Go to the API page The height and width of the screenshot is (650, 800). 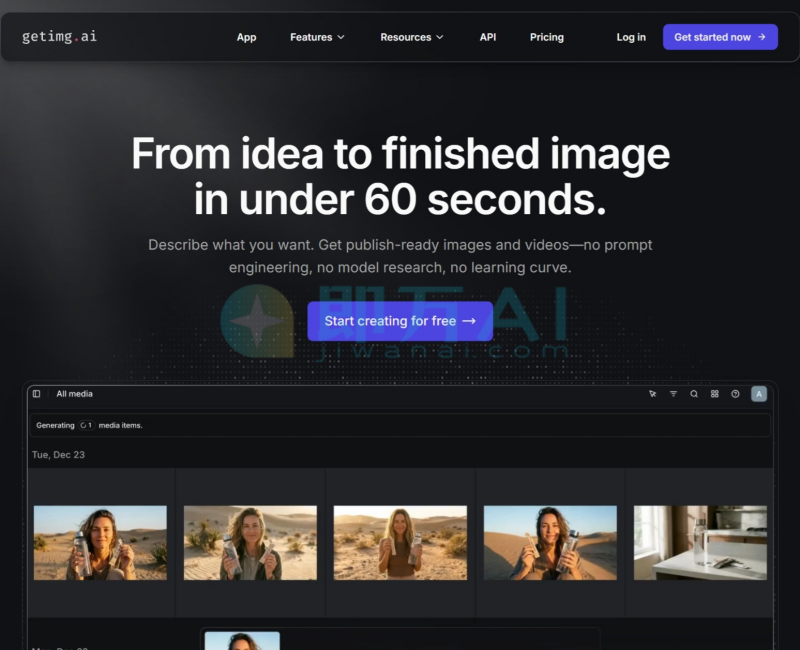[488, 37]
